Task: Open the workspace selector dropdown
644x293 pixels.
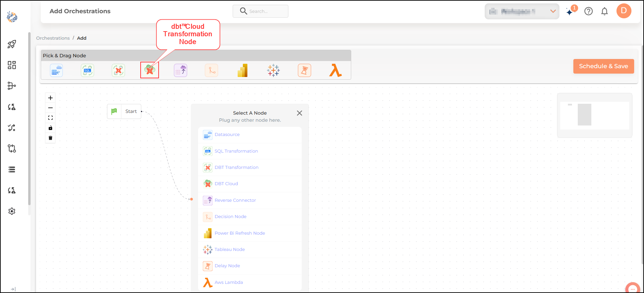Action: pos(522,12)
